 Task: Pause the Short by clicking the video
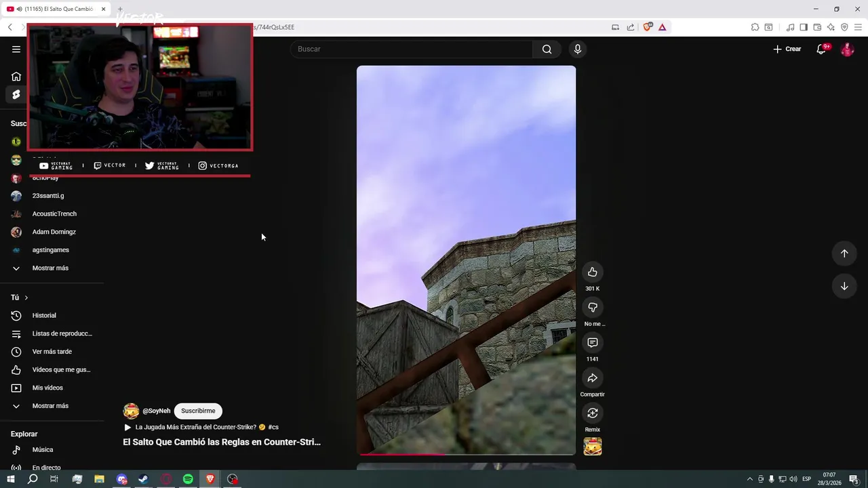click(x=467, y=260)
